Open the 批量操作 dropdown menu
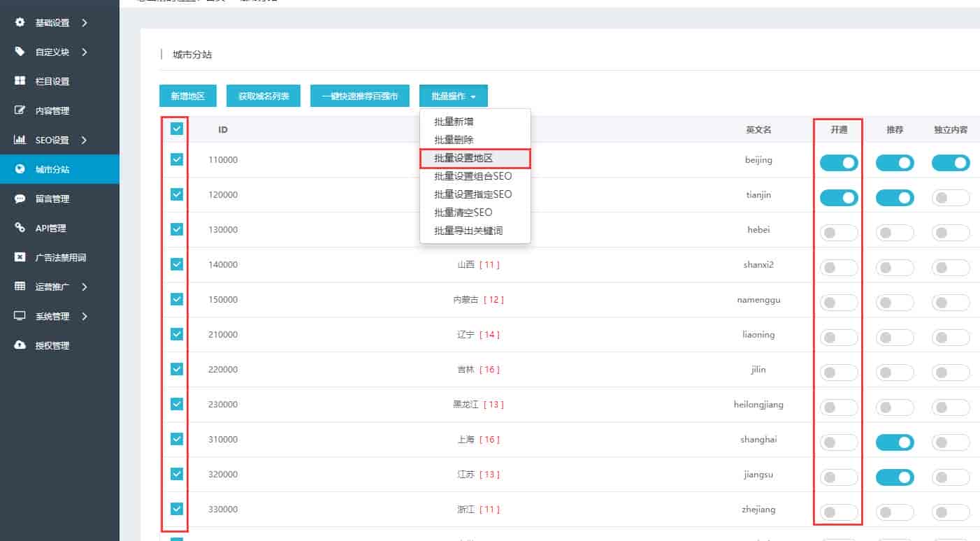The width and height of the screenshot is (980, 541). coord(453,96)
